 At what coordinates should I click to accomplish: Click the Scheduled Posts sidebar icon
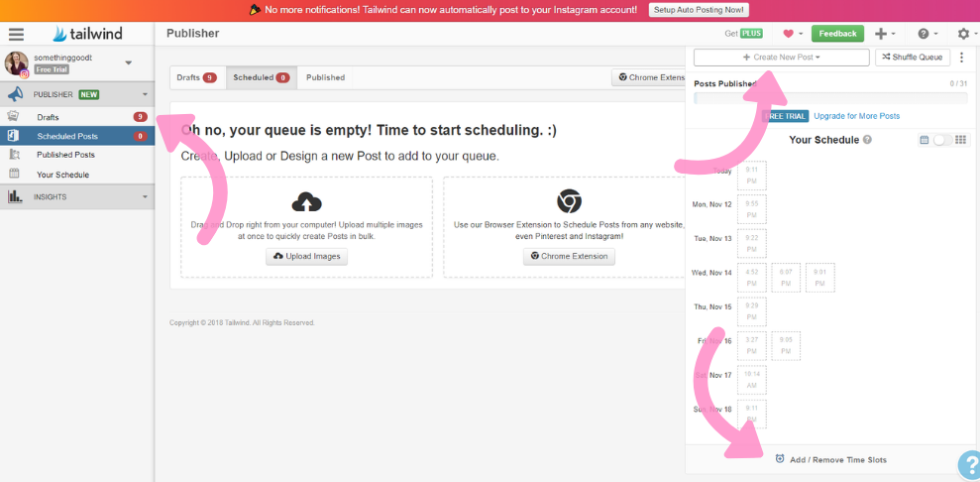14,136
